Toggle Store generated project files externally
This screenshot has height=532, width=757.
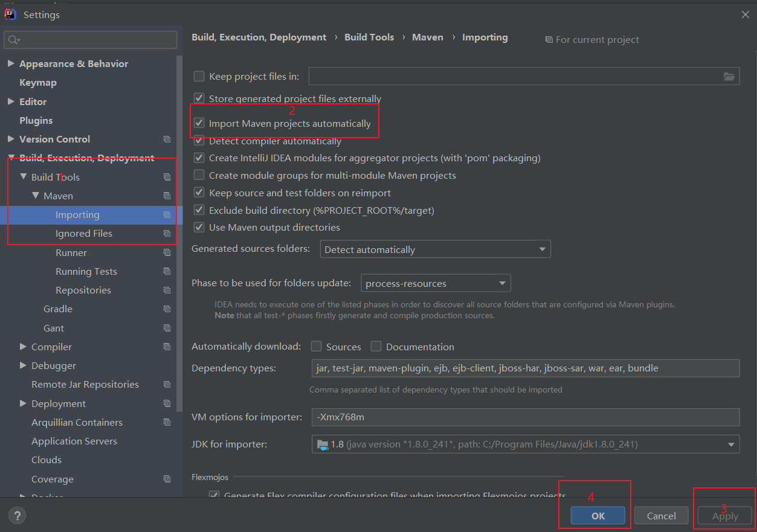(199, 98)
